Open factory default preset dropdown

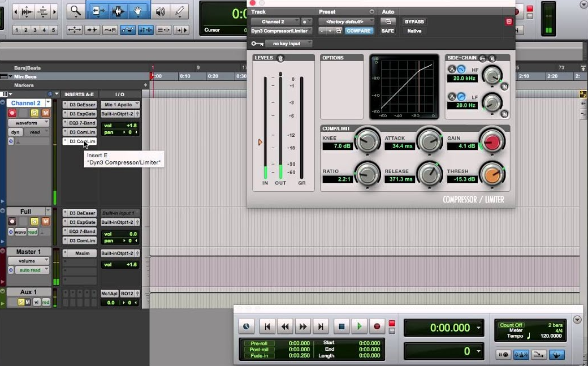[347, 21]
